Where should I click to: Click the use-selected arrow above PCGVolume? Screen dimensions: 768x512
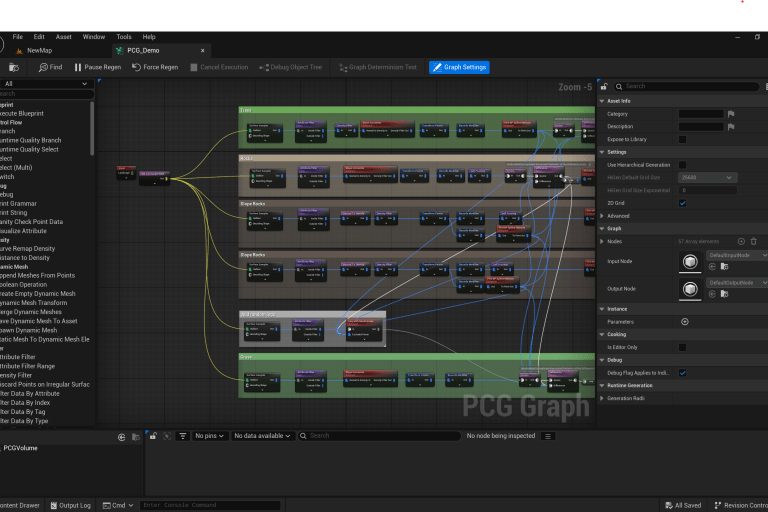pos(121,437)
